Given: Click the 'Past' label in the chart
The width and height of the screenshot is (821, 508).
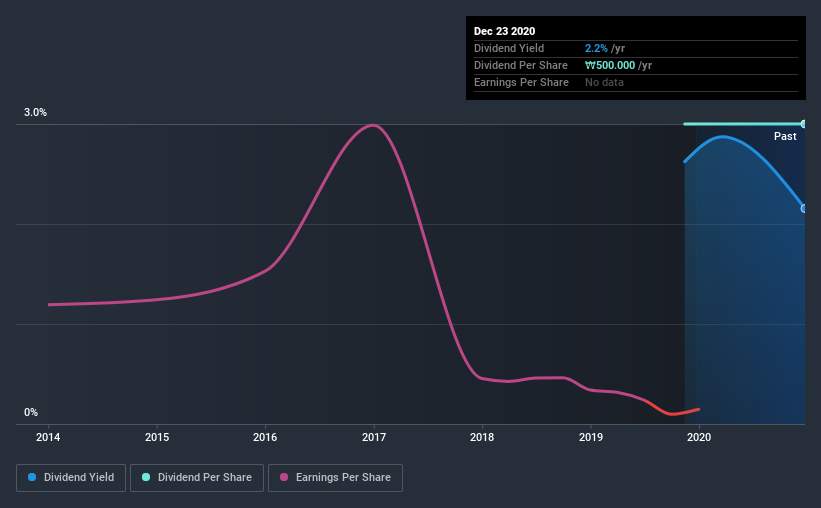Looking at the screenshot, I should (785, 136).
